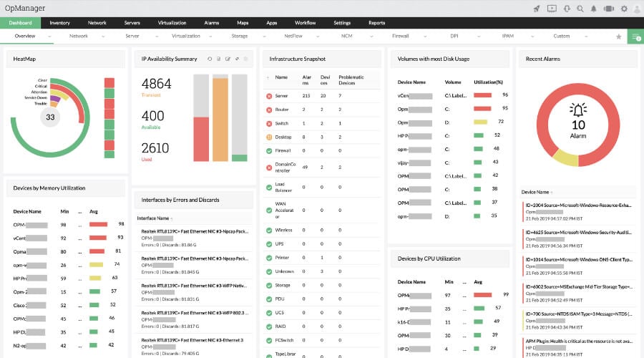Open the Inventory menu
This screenshot has height=358, width=644.
coord(59,23)
